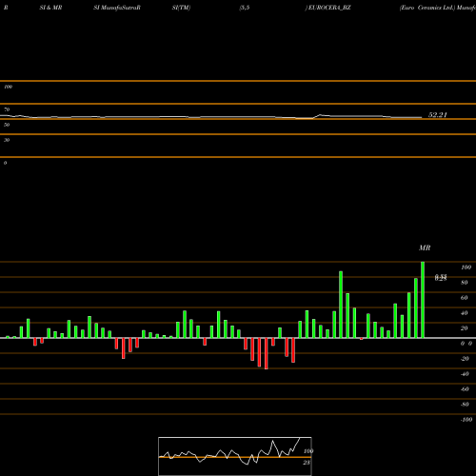Click the -40 label on MR right axis
Image resolution: width=476 pixels, height=476 pixels.
click(465, 374)
